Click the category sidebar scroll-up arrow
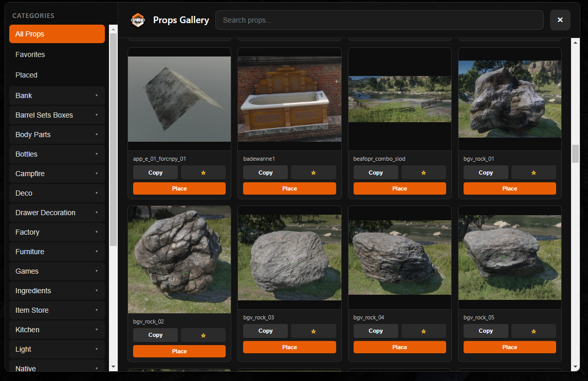The width and height of the screenshot is (588, 381). (x=113, y=29)
